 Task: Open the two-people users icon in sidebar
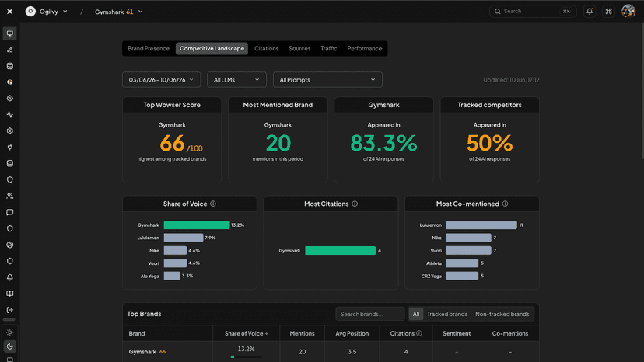click(x=10, y=196)
